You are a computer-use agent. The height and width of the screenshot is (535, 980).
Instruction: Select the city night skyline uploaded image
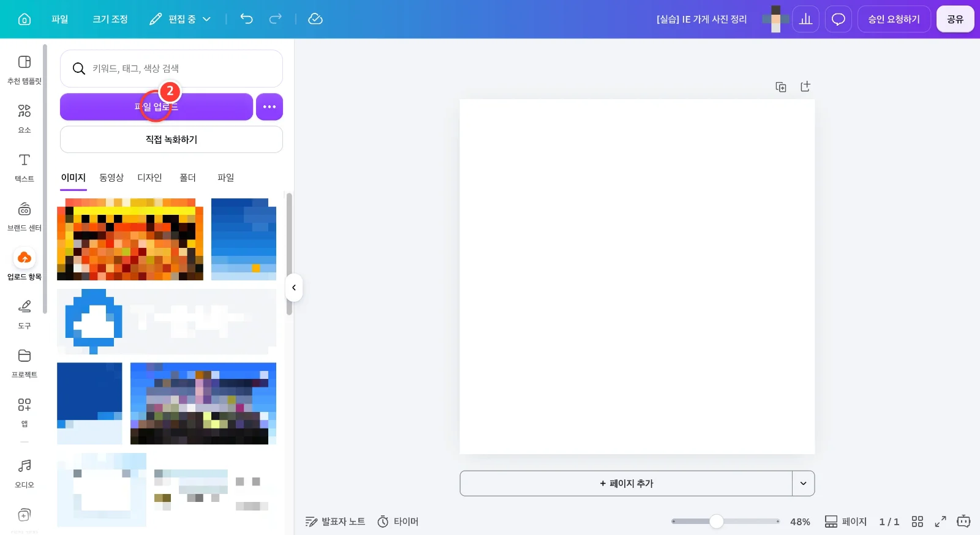click(x=203, y=403)
